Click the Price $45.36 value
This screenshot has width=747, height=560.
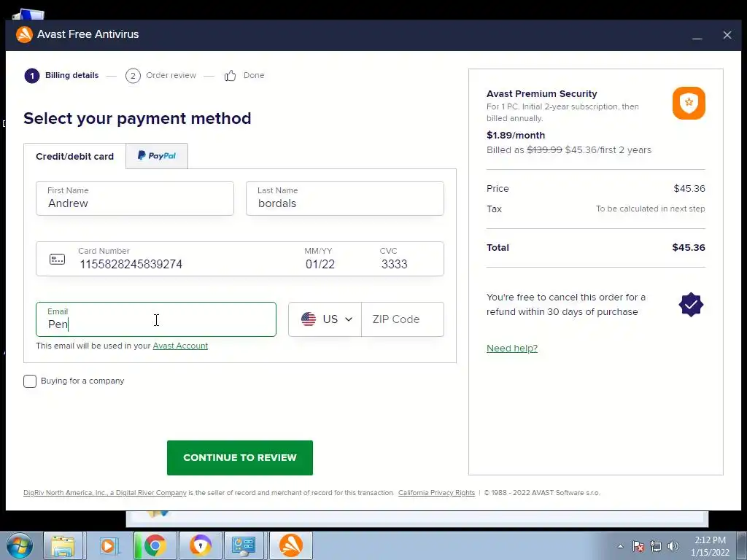click(x=689, y=189)
